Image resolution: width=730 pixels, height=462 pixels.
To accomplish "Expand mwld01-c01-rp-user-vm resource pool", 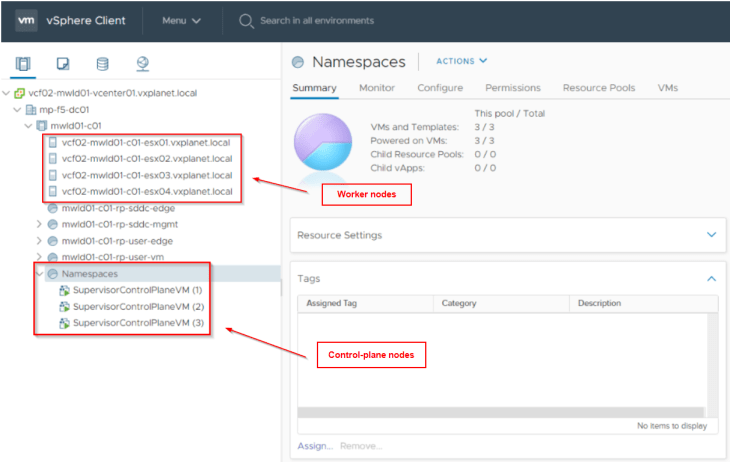I will (40, 257).
